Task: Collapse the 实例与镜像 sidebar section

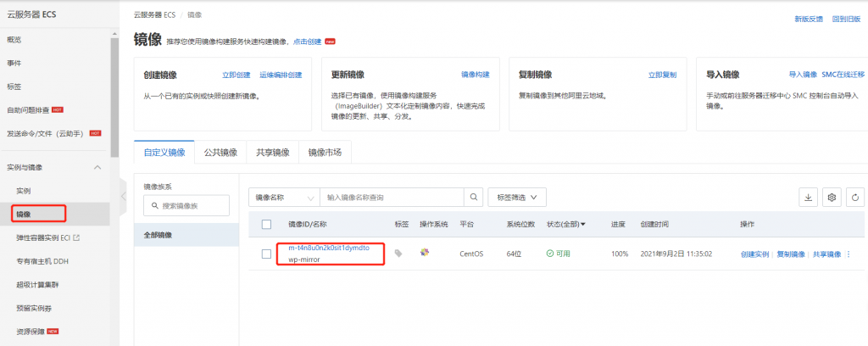Action: (x=97, y=167)
